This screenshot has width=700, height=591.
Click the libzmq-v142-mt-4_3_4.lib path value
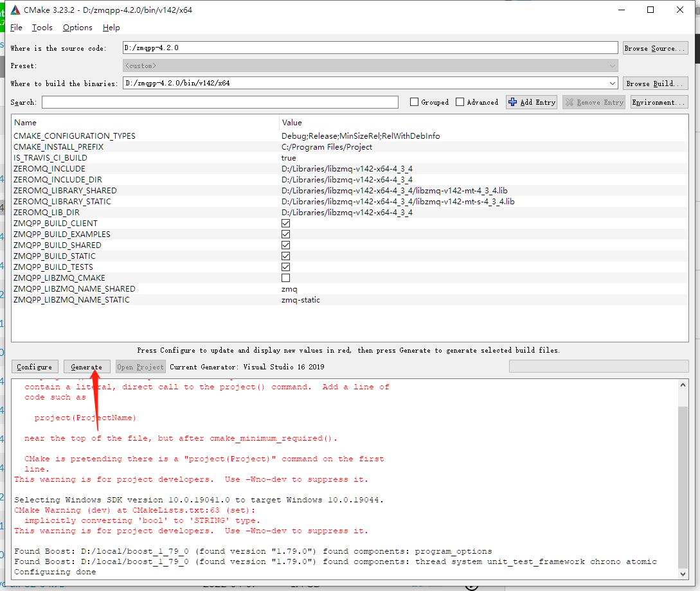point(394,190)
